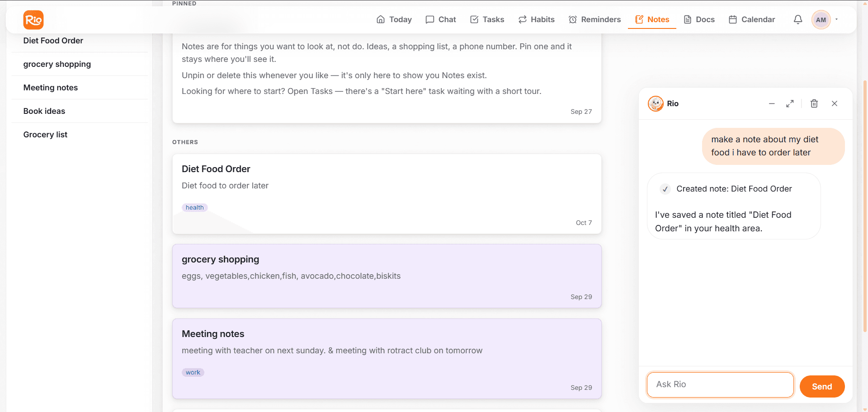Open the Diet Food Order note card
This screenshot has width=868, height=412.
pyautogui.click(x=387, y=194)
